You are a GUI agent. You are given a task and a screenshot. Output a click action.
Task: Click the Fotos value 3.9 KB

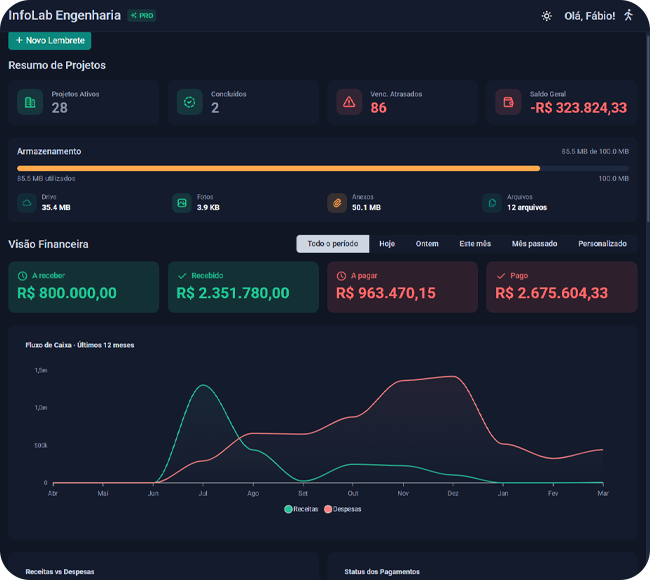click(208, 208)
